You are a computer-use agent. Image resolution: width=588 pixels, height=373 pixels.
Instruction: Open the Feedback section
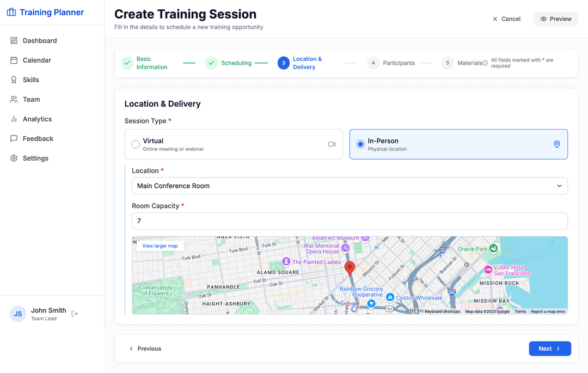[38, 138]
